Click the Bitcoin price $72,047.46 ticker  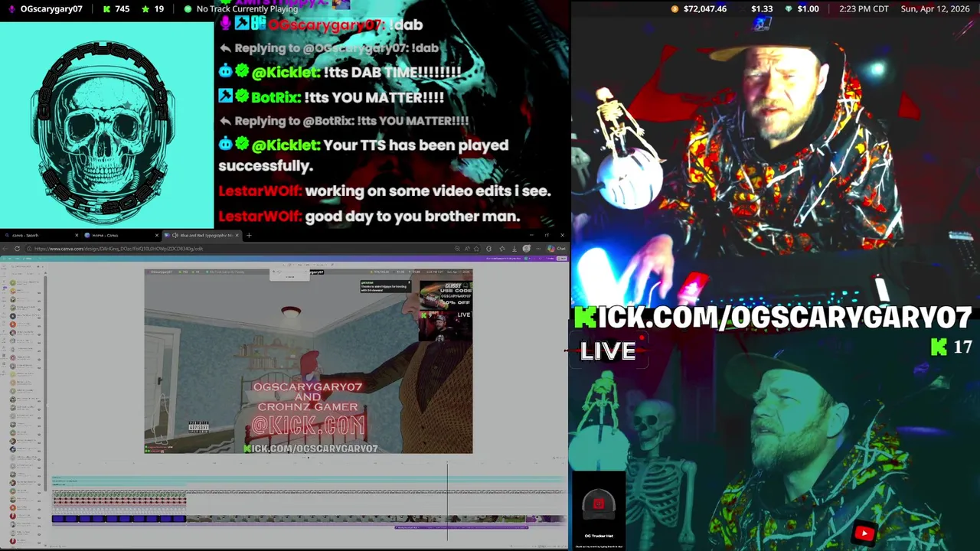tap(698, 9)
